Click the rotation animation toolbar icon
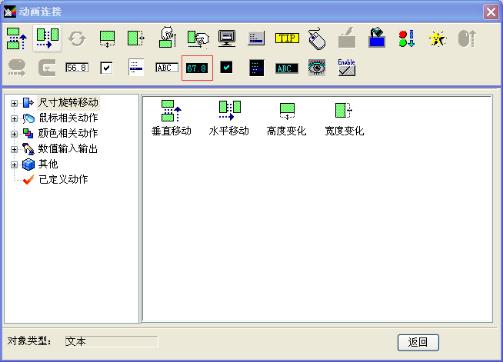This screenshot has width=503, height=362. point(77,39)
